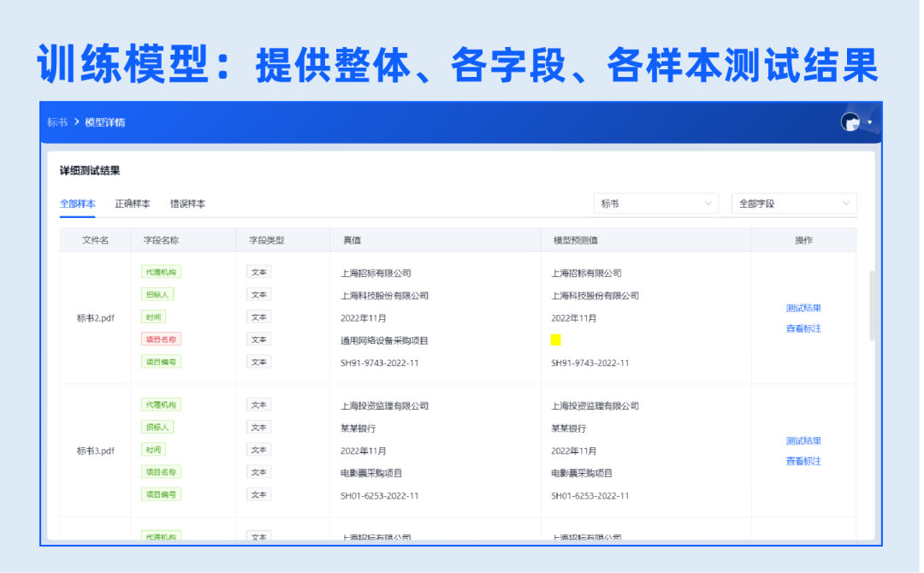
Task: Click the 文件名 column header
Action: click(96, 241)
